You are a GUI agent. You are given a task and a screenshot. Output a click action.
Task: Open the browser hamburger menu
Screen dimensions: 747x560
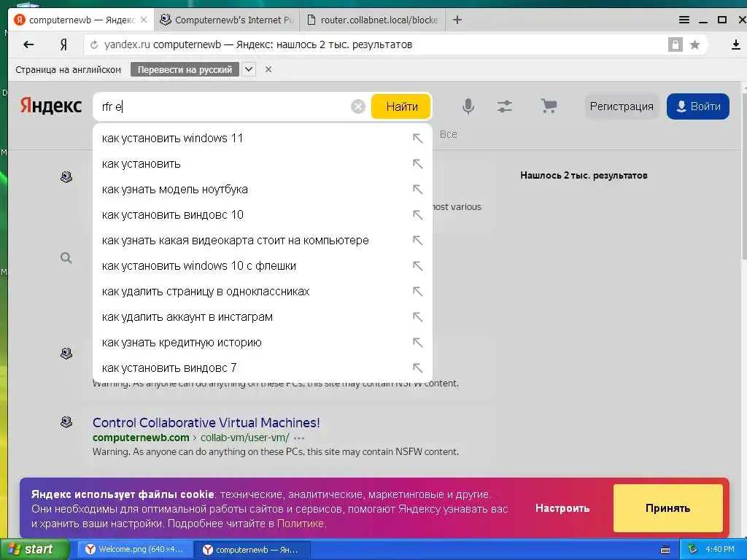click(684, 20)
